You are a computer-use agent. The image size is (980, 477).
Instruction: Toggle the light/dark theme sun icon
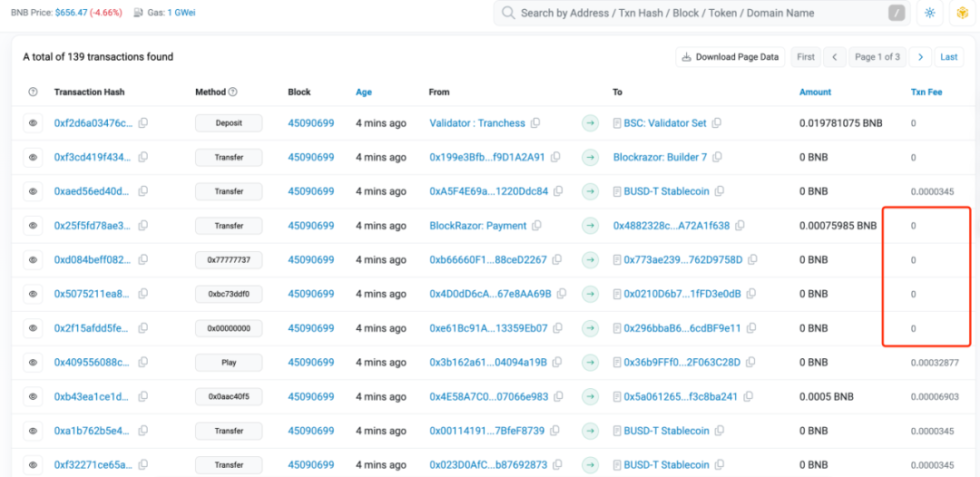[928, 14]
